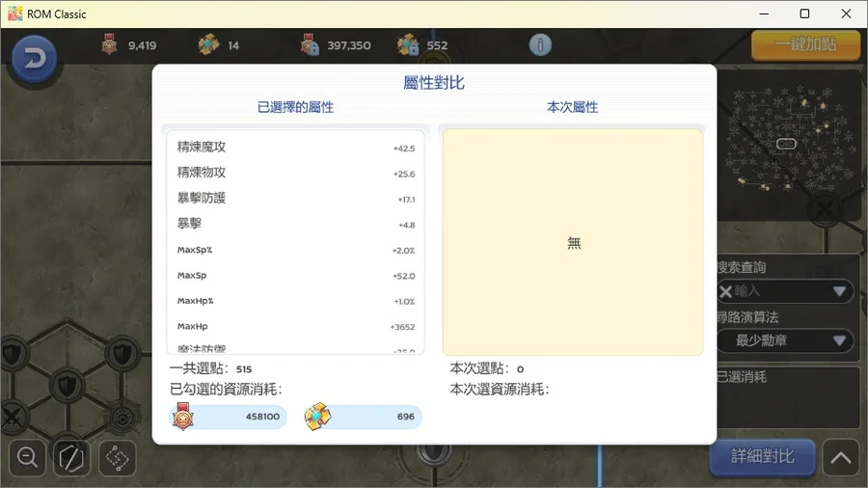868x488 pixels.
Task: Select the 精煉魔攻 attribute row
Action: [295, 148]
